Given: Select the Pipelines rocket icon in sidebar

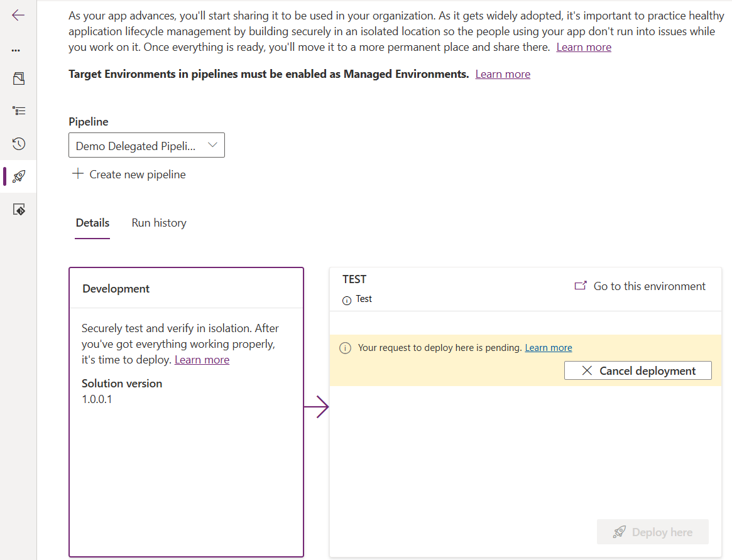Looking at the screenshot, I should 19,176.
